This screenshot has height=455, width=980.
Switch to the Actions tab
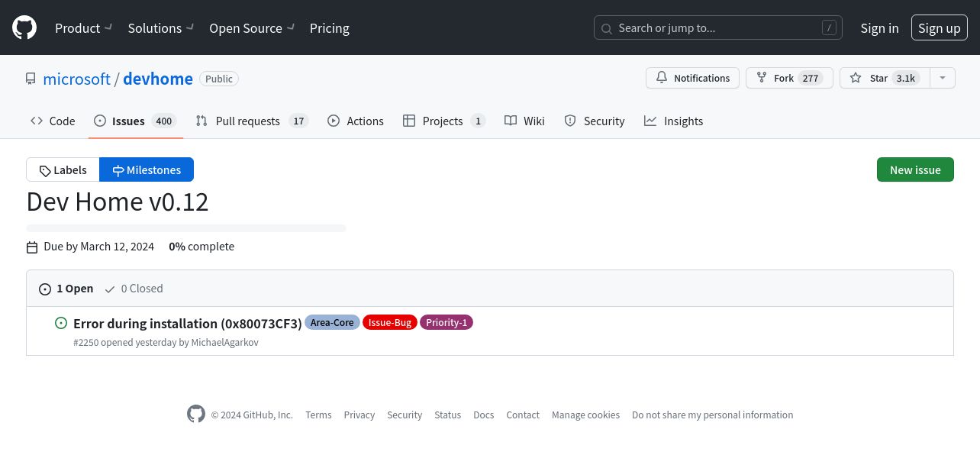point(356,121)
